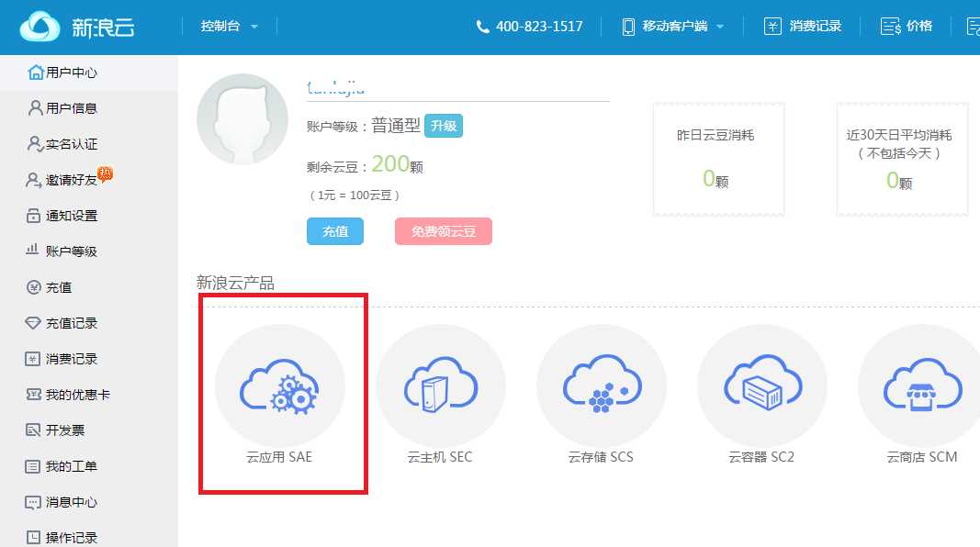Screen dimensions: 980x547
Task: Click the icon beside 通知设置
Action: (34, 216)
